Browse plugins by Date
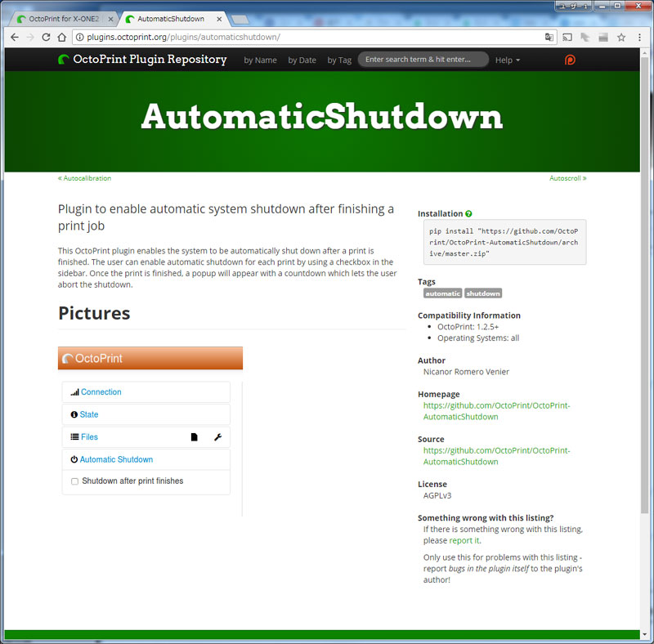This screenshot has height=644, width=654. (x=302, y=60)
